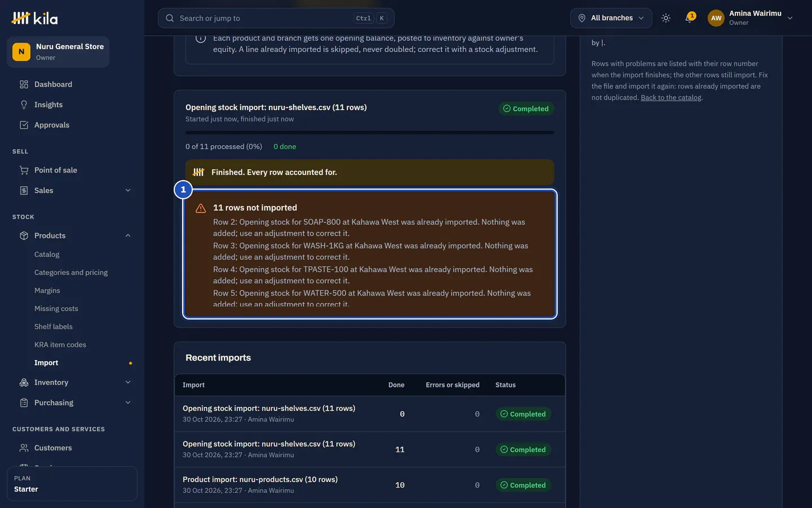Click the Starter plan card
Screen dimensions: 812x508
click(x=72, y=484)
